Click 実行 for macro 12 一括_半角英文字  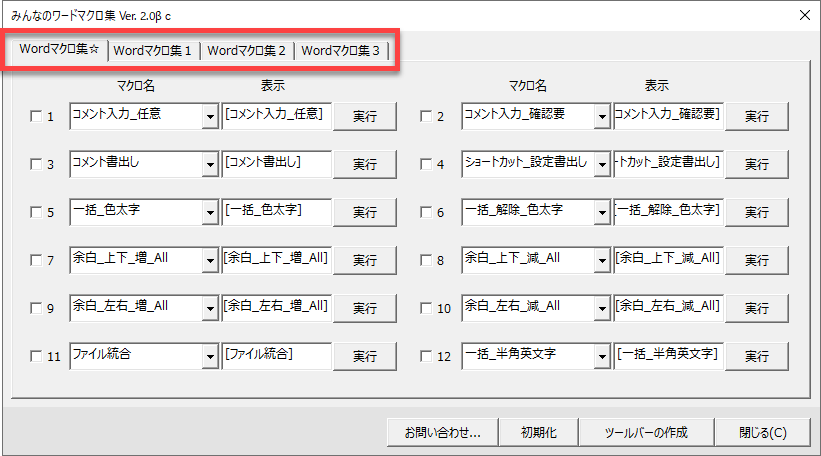tap(756, 357)
